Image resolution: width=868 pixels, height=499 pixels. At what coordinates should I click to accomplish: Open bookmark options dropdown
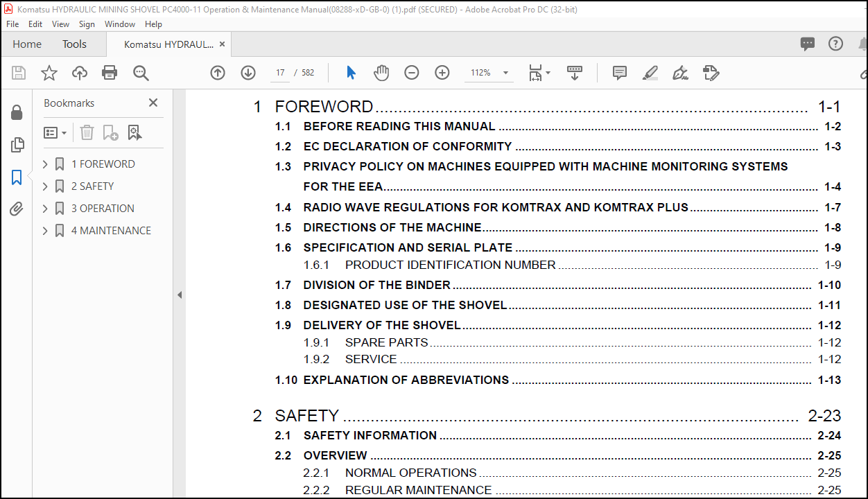point(55,132)
